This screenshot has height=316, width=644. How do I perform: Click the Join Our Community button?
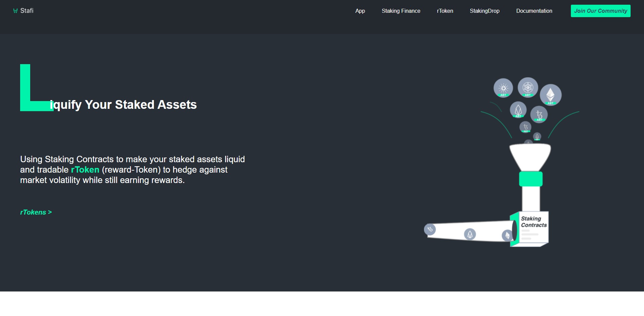[600, 11]
